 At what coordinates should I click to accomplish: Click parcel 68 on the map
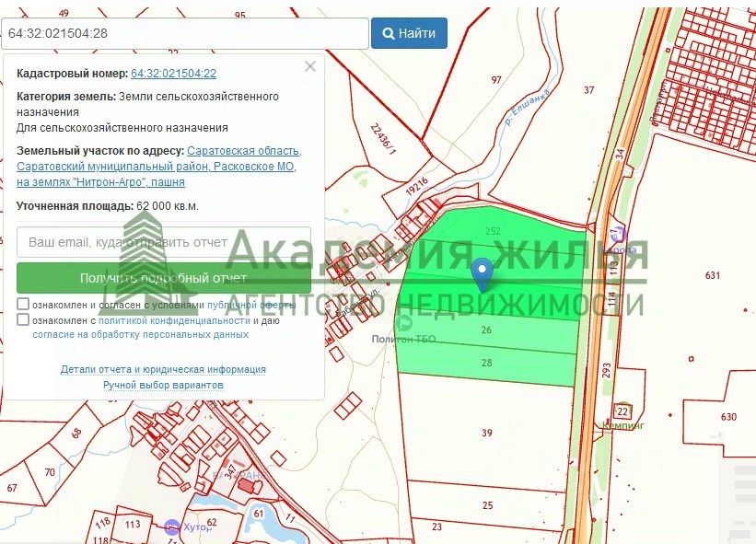point(76,433)
